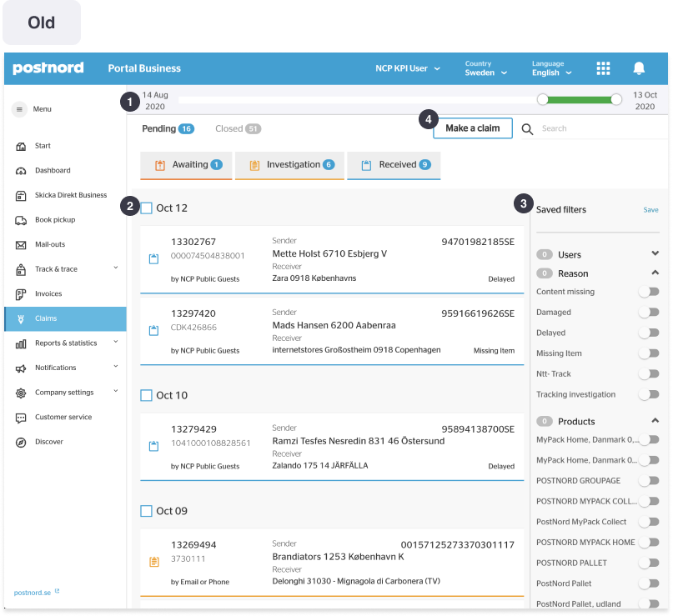673x616 pixels.
Task: Toggle the PostNord MyPack Collect filter
Action: [x=649, y=522]
